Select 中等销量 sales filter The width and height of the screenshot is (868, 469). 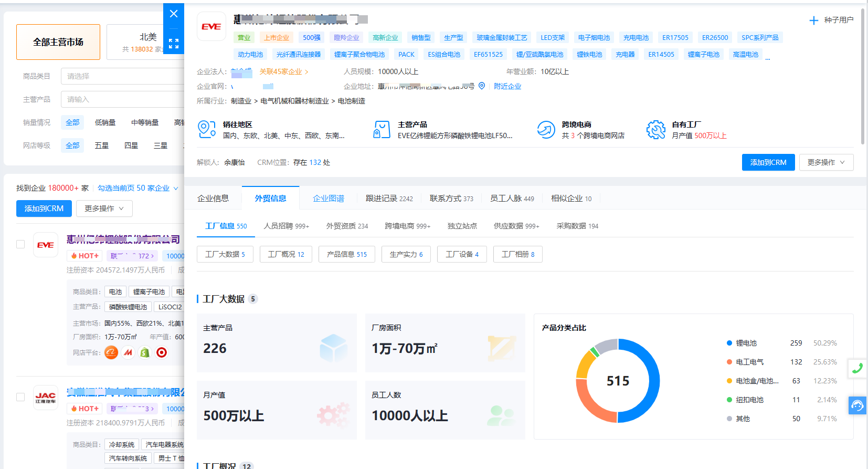145,122
